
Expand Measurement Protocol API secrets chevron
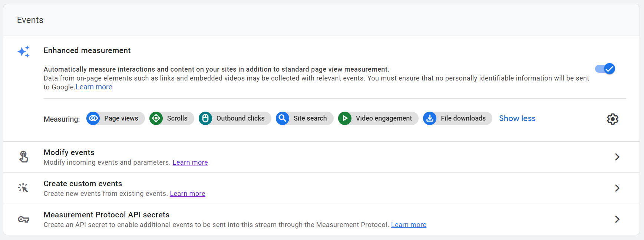pos(617,219)
